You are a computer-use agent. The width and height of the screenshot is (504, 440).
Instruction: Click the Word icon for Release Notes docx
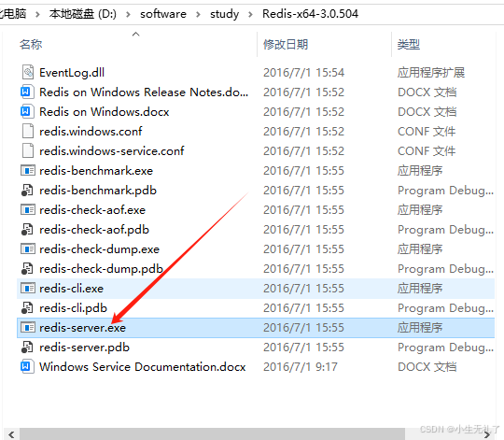pos(27,92)
